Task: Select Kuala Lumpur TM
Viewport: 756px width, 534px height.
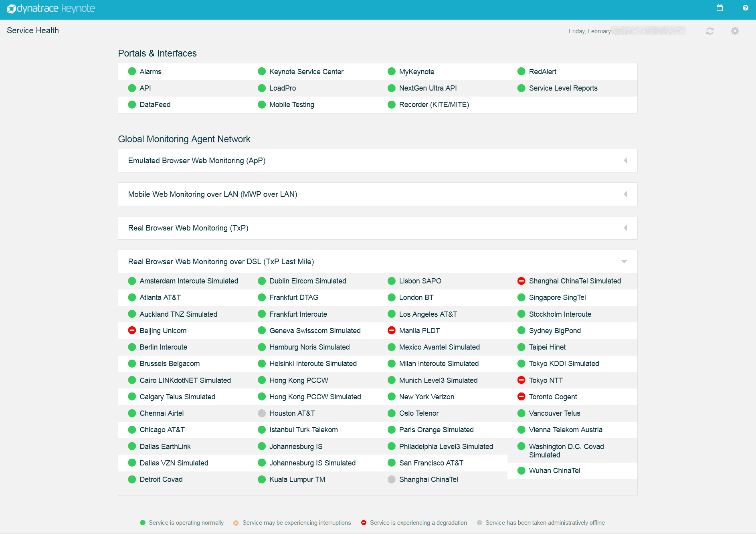Action: pyautogui.click(x=297, y=479)
